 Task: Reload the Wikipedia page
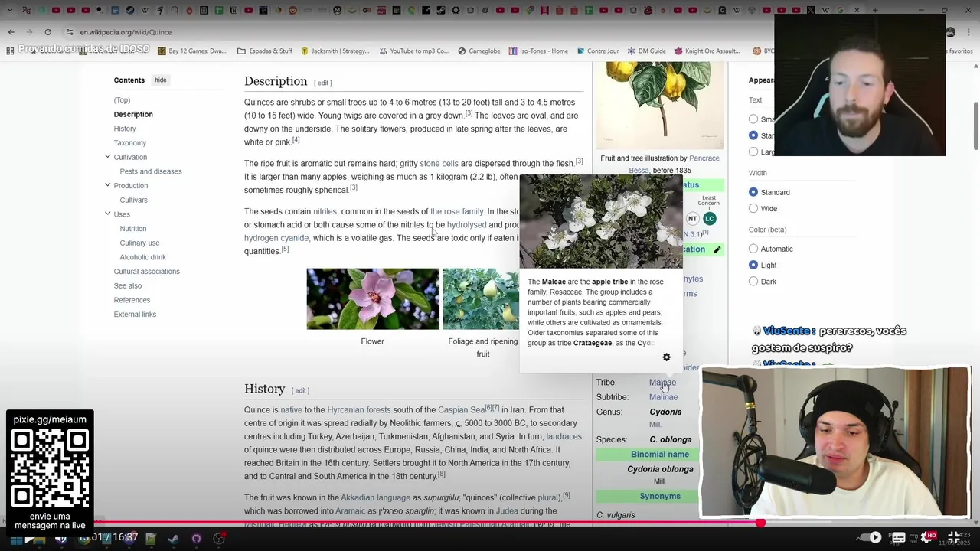pyautogui.click(x=47, y=32)
